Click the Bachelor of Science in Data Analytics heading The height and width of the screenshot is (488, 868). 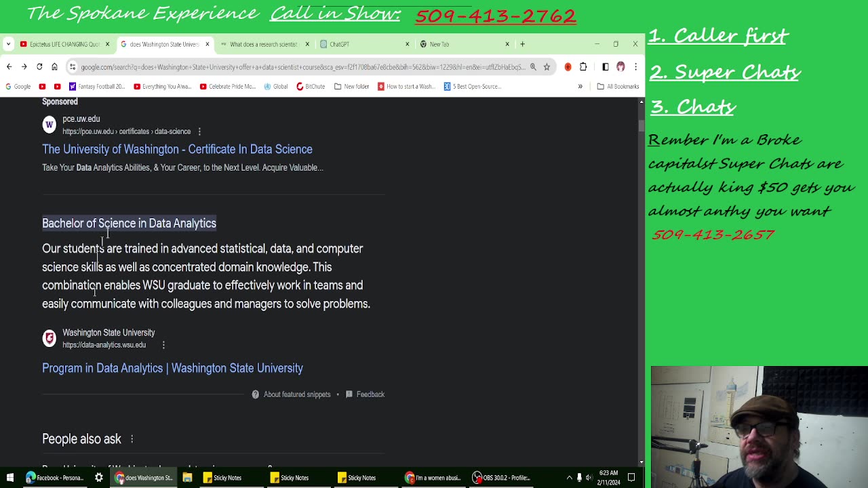click(x=129, y=223)
